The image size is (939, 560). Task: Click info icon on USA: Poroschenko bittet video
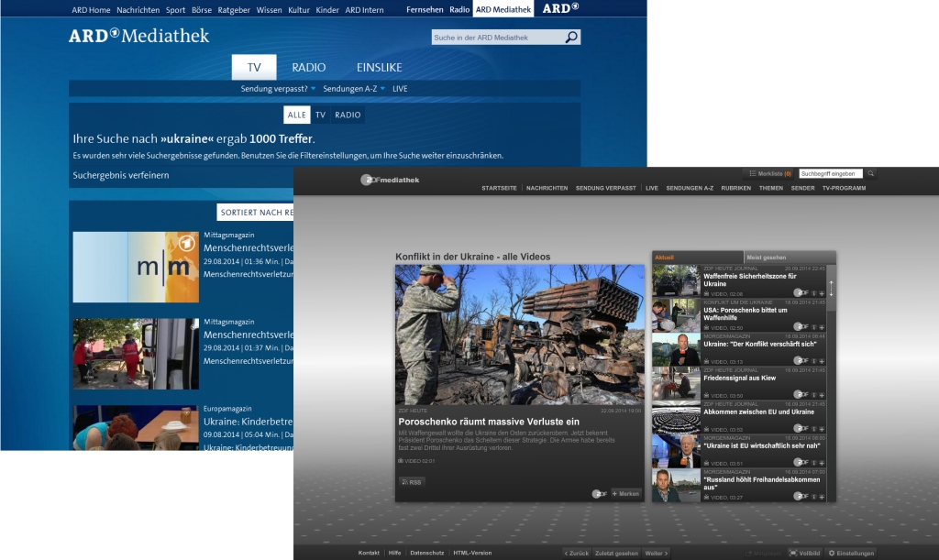tap(814, 327)
